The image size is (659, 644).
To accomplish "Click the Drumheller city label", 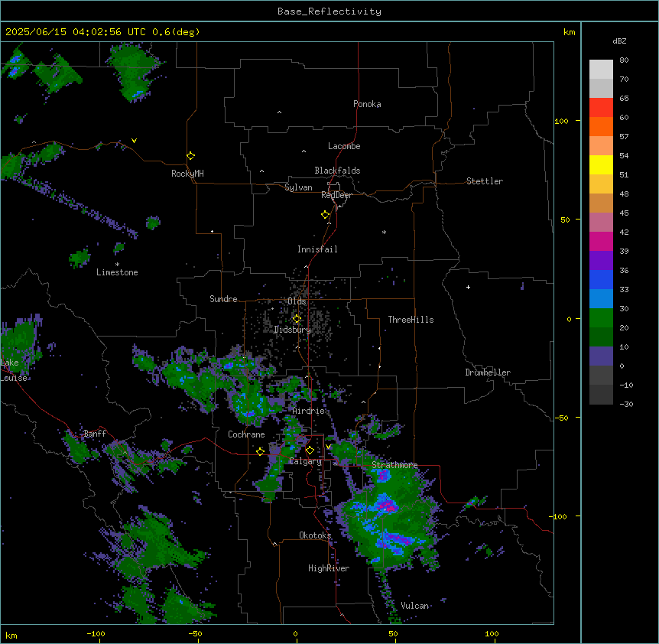I will [x=488, y=372].
